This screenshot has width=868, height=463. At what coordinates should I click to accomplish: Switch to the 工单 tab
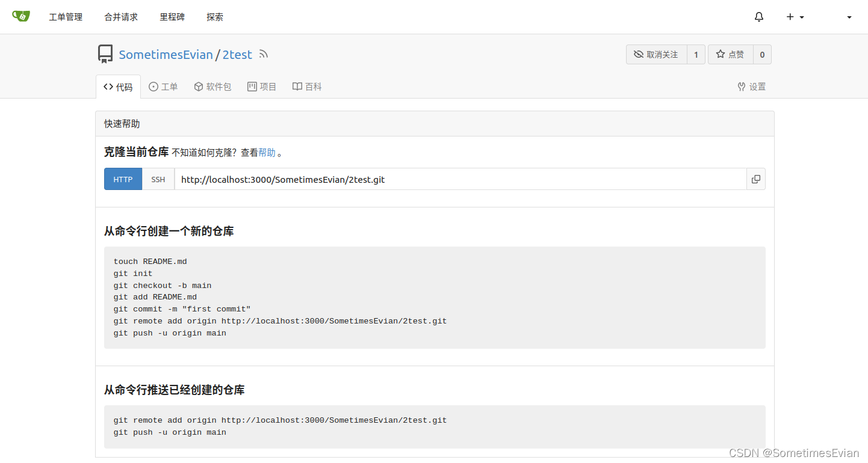tap(163, 87)
